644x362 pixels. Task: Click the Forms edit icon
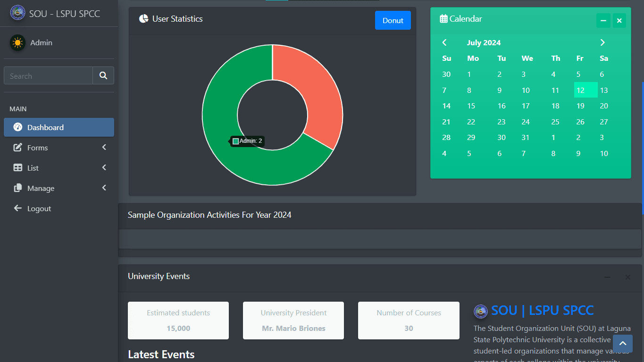tap(18, 148)
